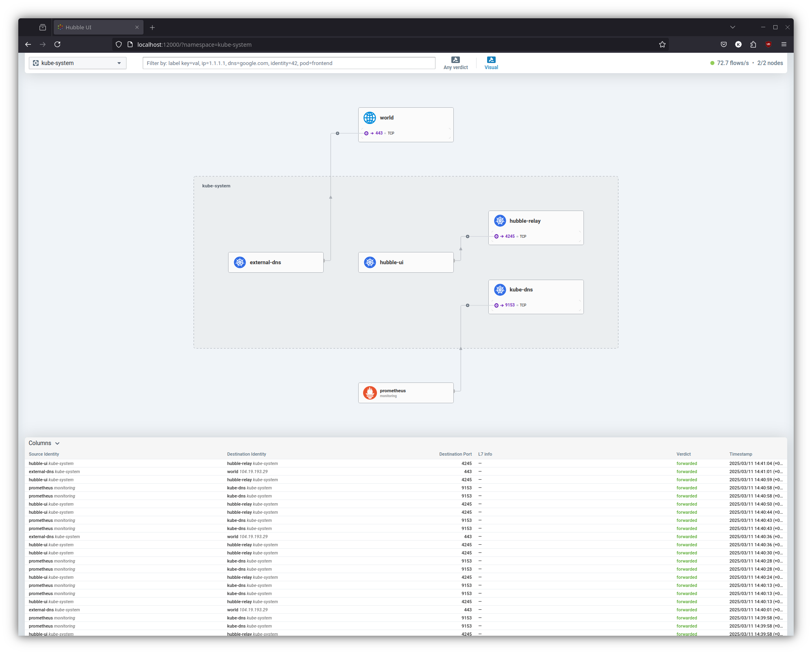Select the kube-dns Kubernetes icon

(x=500, y=290)
